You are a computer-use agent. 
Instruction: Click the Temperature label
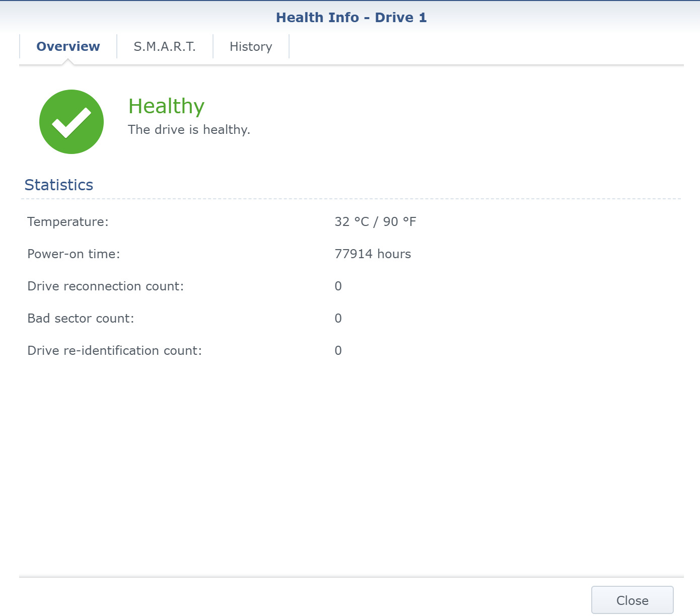(x=68, y=221)
